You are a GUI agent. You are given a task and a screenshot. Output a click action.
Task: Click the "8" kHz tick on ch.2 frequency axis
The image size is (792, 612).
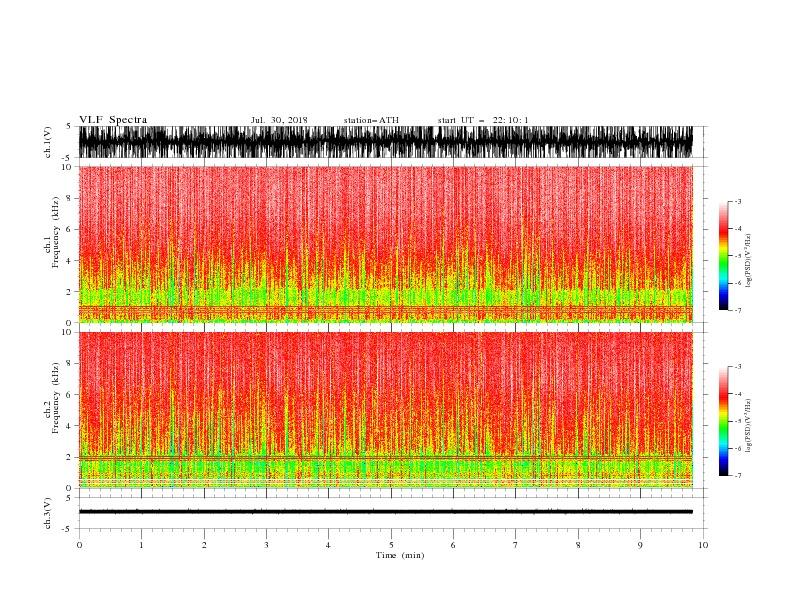click(69, 364)
